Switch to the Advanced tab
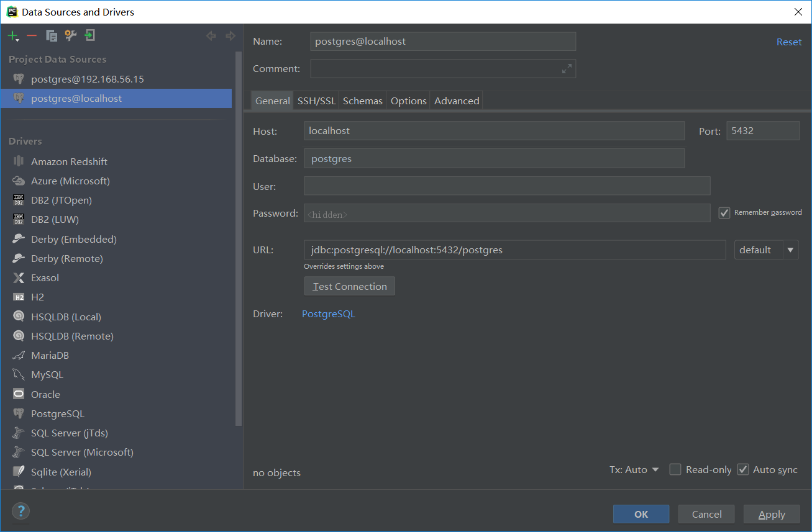Viewport: 812px width, 532px height. (x=457, y=101)
